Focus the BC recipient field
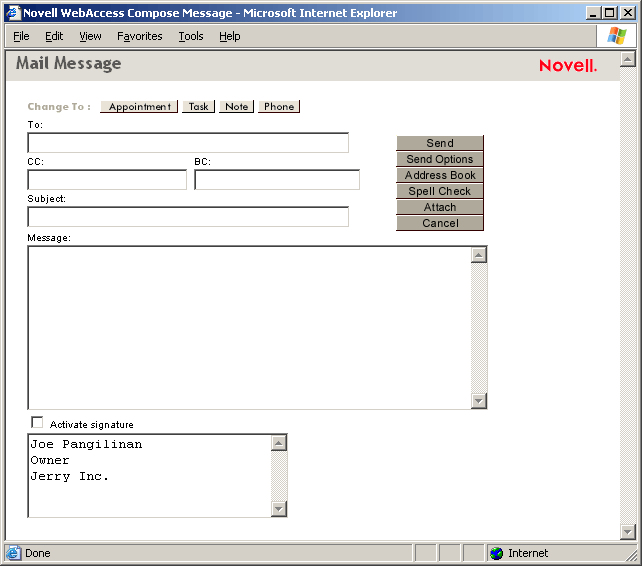This screenshot has width=642, height=566. pos(277,180)
